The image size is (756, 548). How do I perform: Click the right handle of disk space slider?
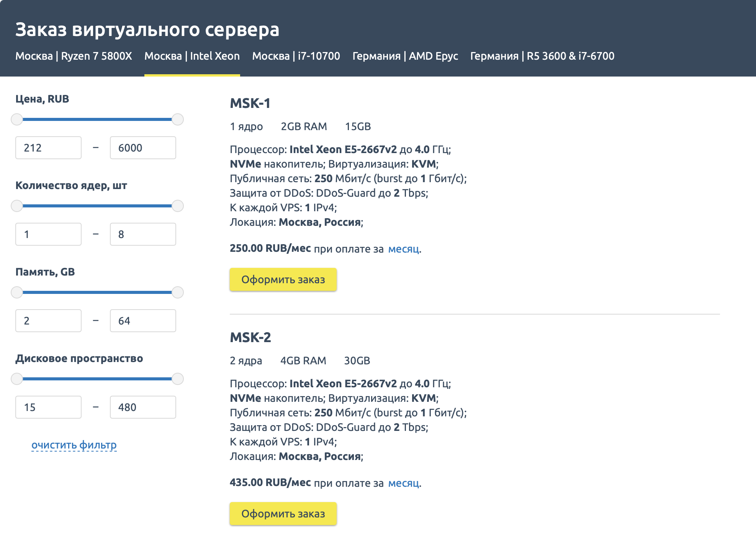pyautogui.click(x=178, y=379)
